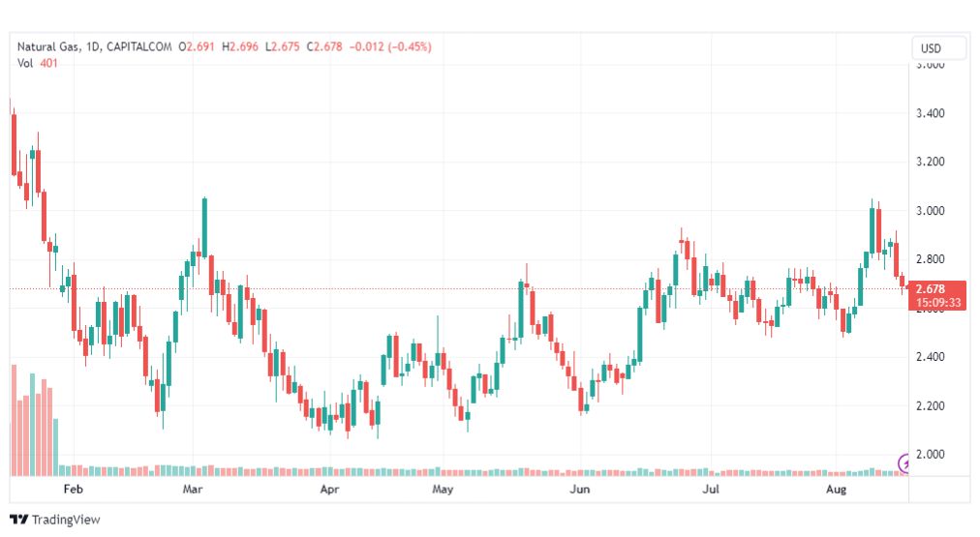Click the O2.691 open value
This screenshot has width=980, height=537.
(x=197, y=46)
